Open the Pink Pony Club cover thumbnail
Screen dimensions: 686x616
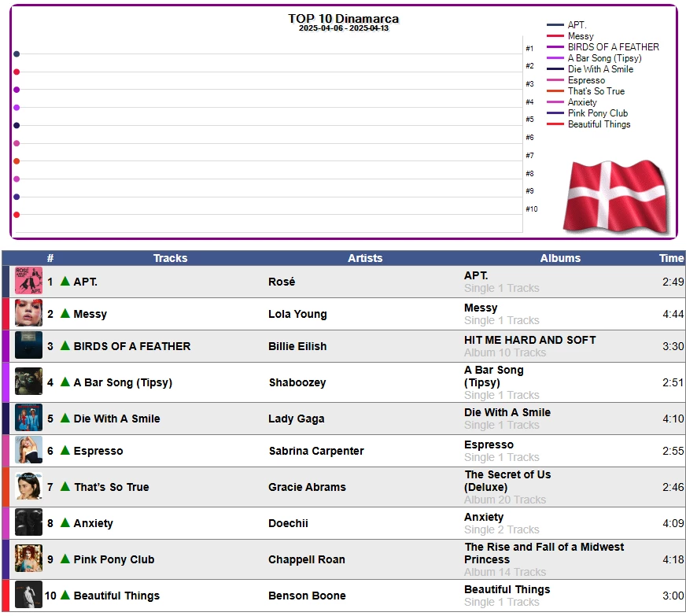pyautogui.click(x=28, y=559)
